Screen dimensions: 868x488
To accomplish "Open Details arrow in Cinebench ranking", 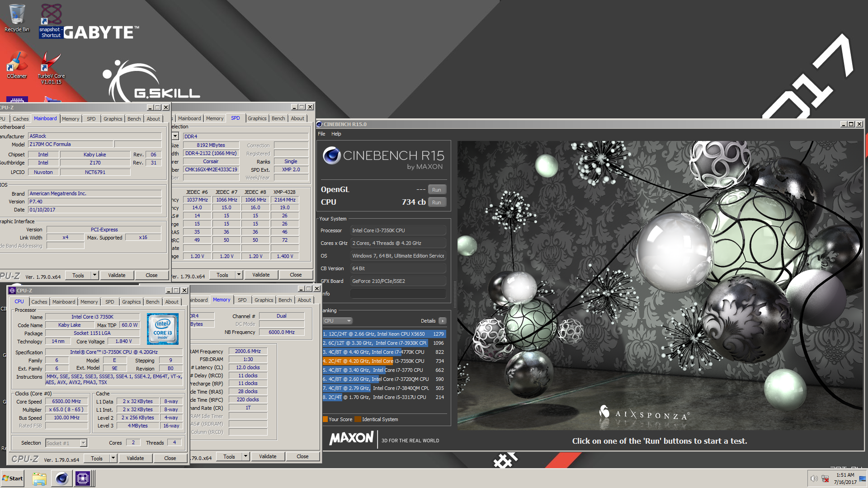I will (x=443, y=321).
